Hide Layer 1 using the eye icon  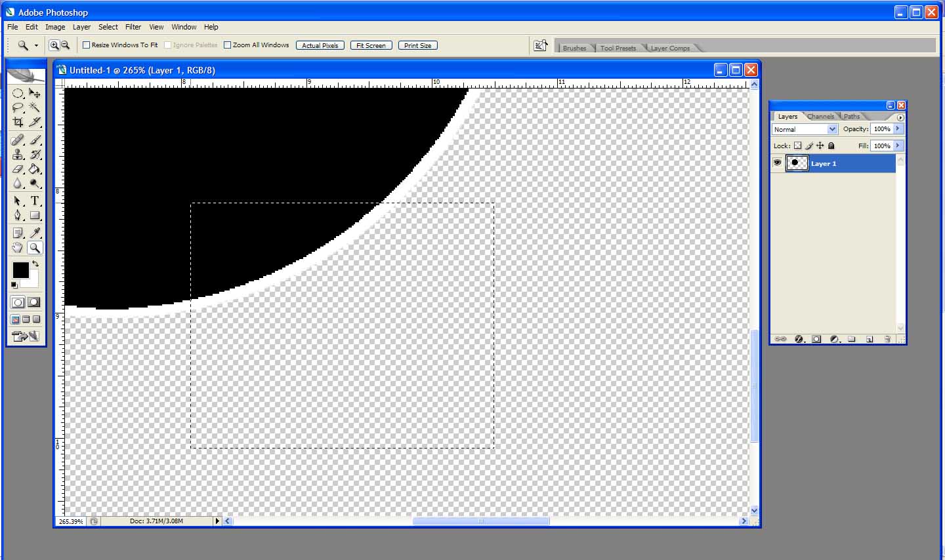click(778, 163)
